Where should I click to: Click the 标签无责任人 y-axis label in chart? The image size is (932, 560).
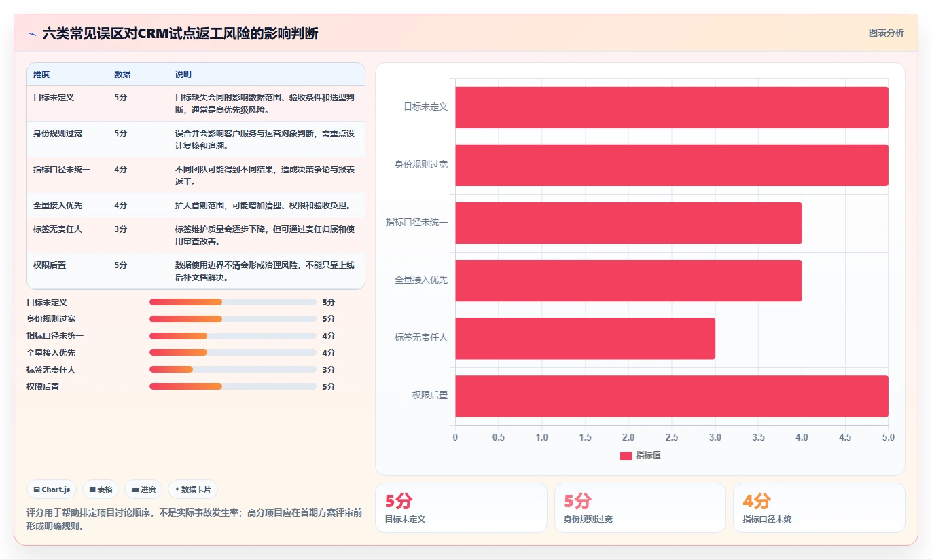421,338
